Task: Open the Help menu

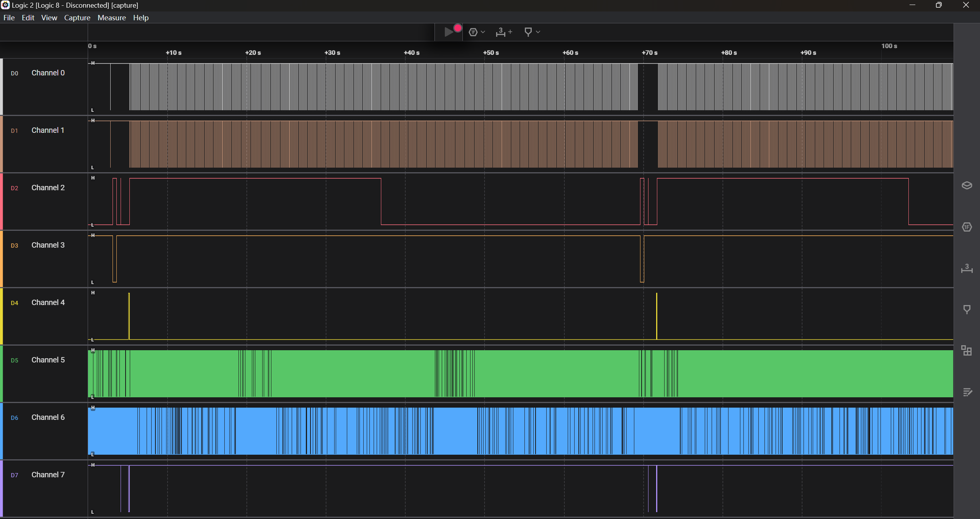Action: click(140, 18)
